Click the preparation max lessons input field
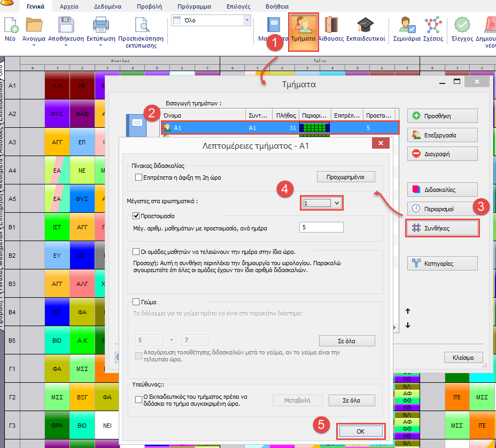496x448 pixels. (x=321, y=228)
